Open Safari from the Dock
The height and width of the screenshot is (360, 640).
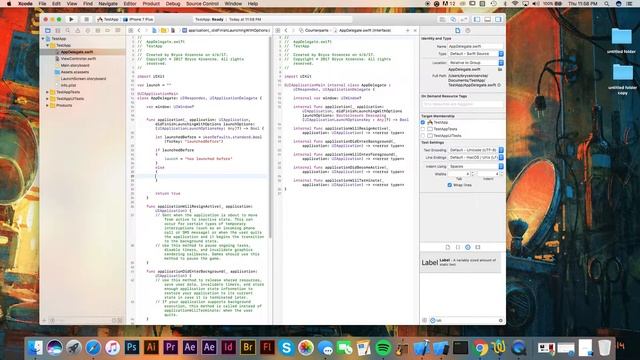[93, 348]
